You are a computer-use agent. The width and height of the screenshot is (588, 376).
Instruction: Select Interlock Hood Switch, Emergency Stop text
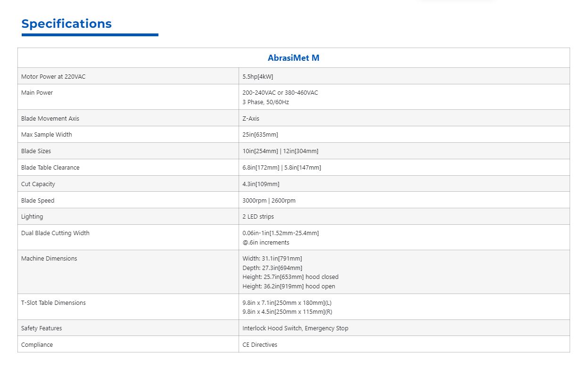click(295, 328)
